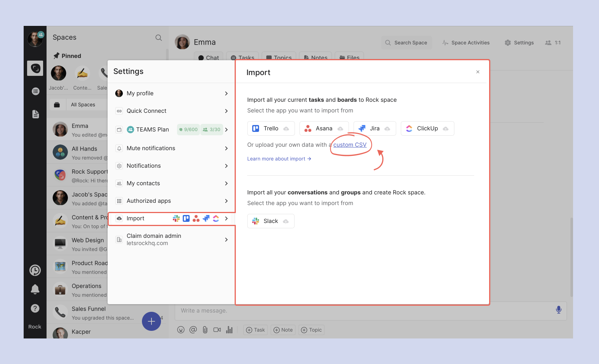Close the Import panel
Screen dimensions: 599x364
pyautogui.click(x=478, y=72)
